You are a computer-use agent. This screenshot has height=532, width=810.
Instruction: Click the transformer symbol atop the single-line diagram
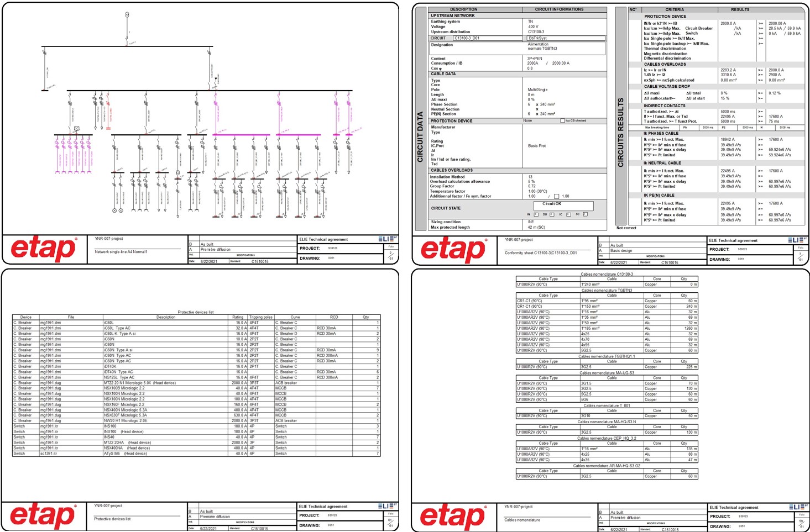tap(127, 14)
